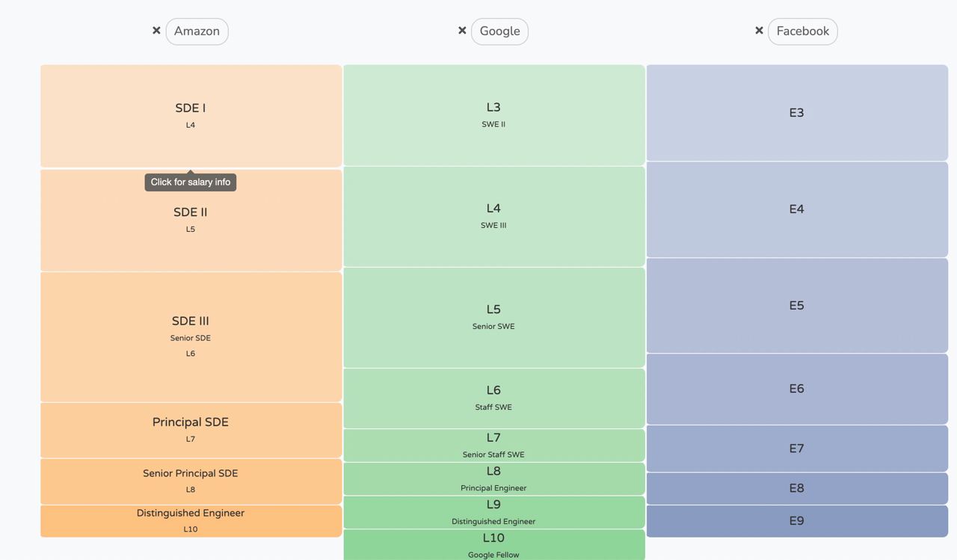
Task: Open Google L9 Distinguished Engineer block
Action: 494,512
